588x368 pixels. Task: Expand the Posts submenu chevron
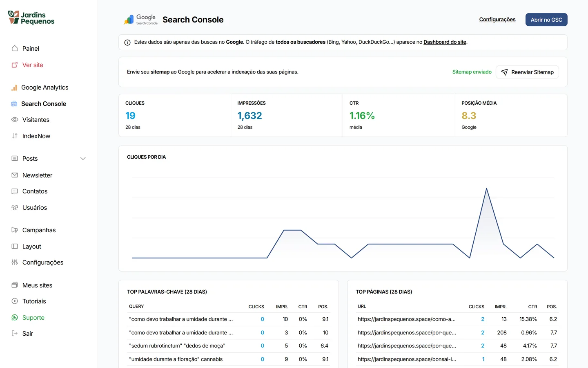point(83,159)
